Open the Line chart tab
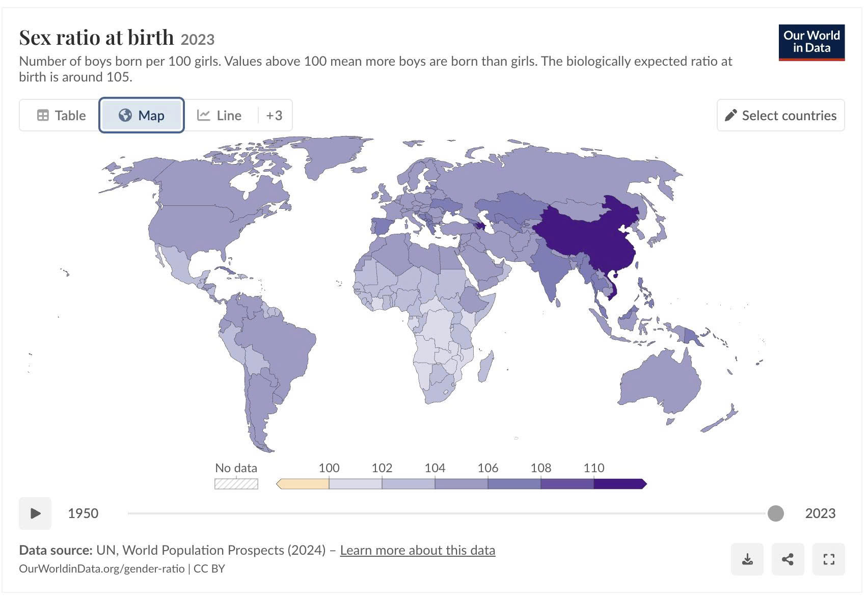The width and height of the screenshot is (868, 597). (220, 115)
